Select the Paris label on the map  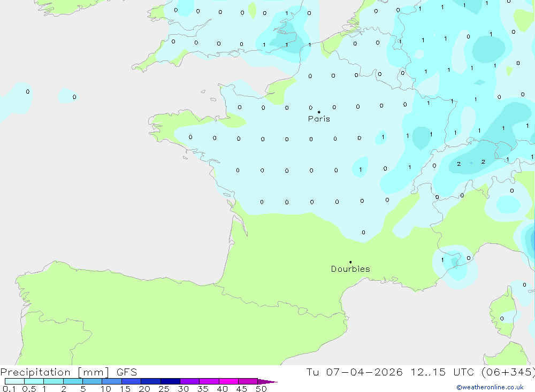pos(319,119)
